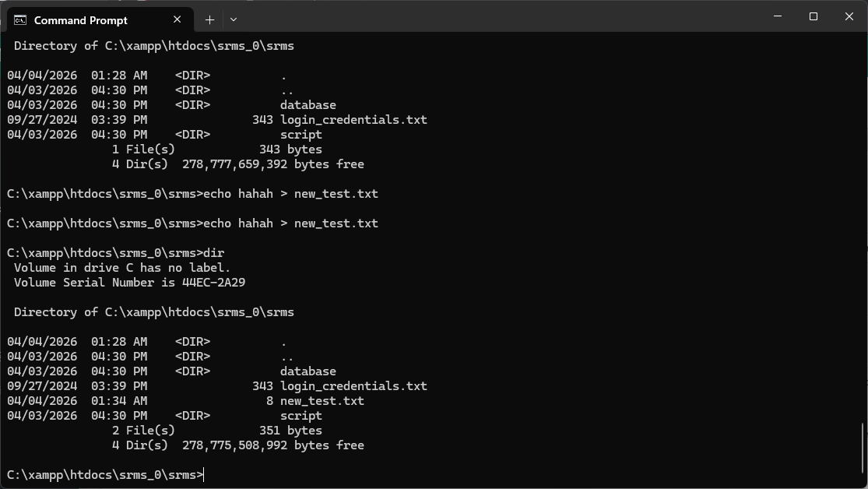Select the echo hahah command text

pos(240,193)
